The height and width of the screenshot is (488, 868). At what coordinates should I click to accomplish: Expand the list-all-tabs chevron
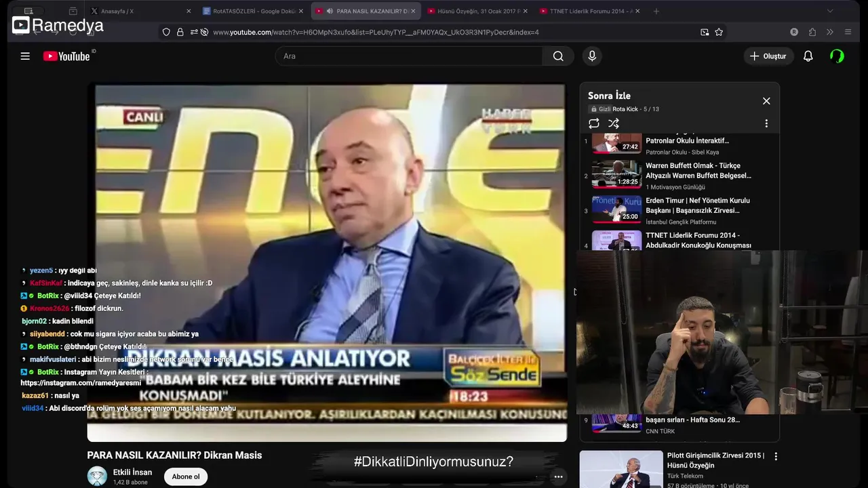coord(830,11)
